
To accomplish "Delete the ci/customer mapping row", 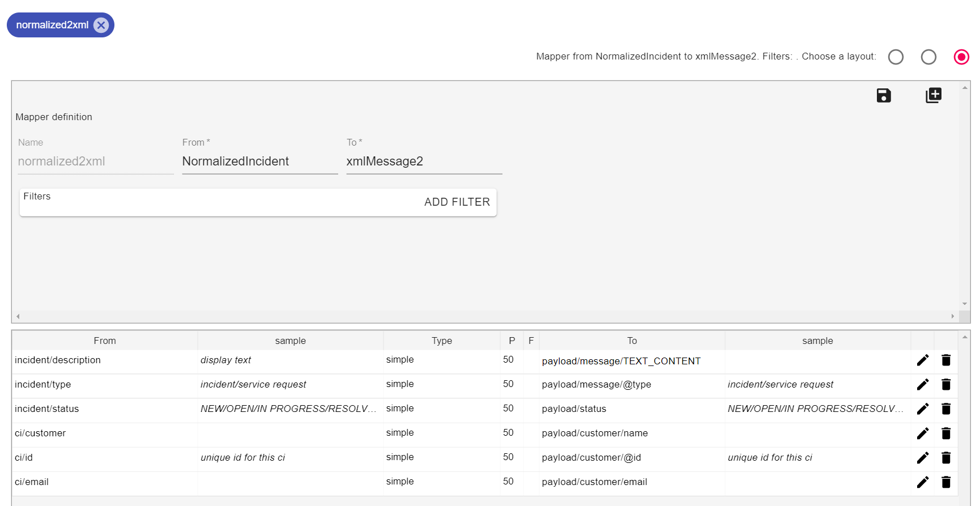I will [x=945, y=433].
